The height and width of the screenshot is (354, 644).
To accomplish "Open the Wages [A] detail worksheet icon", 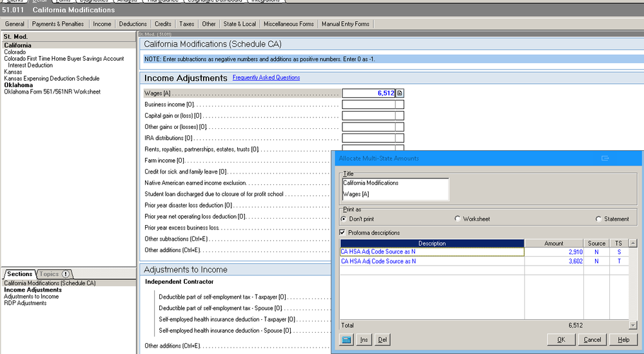I will [x=400, y=93].
